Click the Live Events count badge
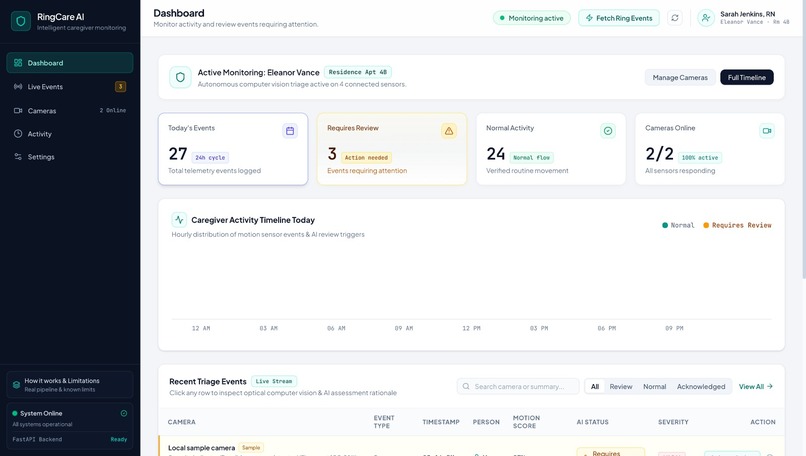This screenshot has height=456, width=806. tap(120, 87)
